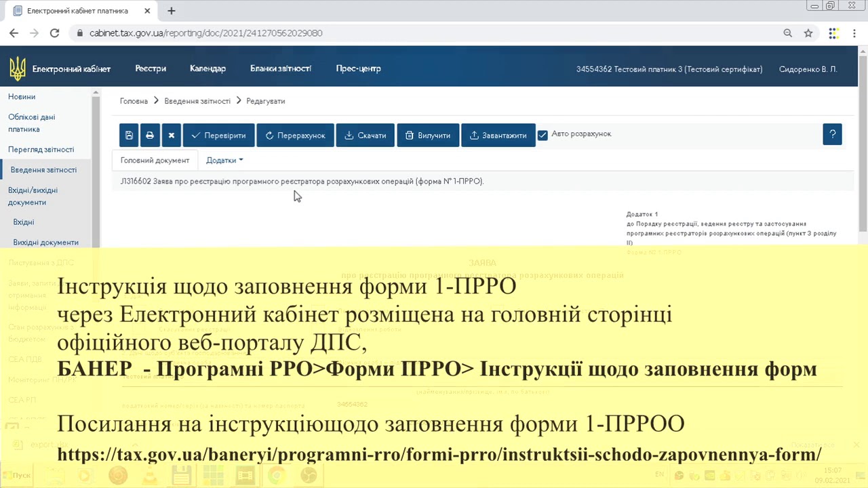Reload the page with the refresh icon
Viewport: 868px width, 488px height.
pyautogui.click(x=54, y=33)
